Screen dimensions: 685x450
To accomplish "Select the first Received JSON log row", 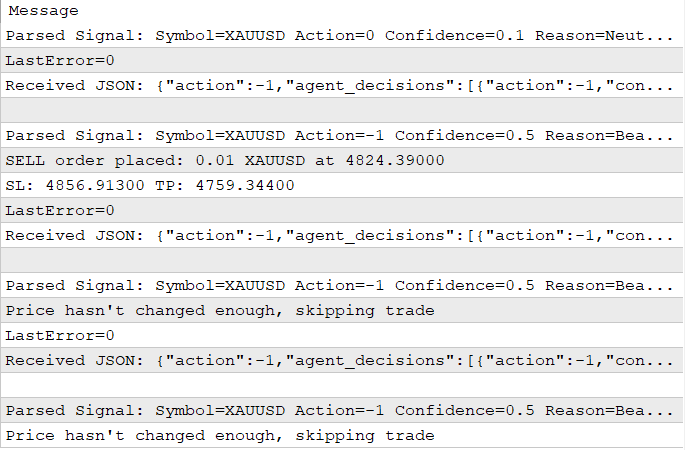I will (x=339, y=85).
